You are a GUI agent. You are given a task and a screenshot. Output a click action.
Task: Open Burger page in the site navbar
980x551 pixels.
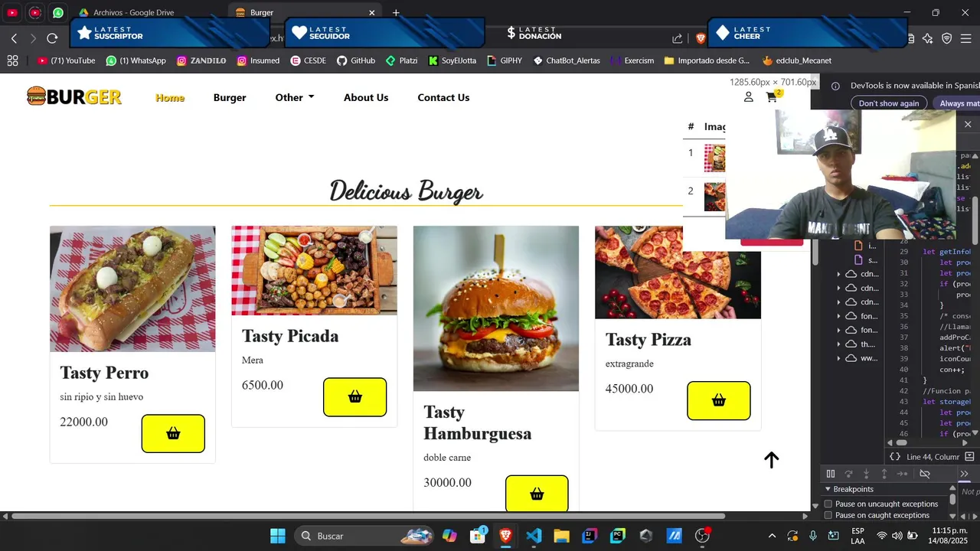(230, 97)
